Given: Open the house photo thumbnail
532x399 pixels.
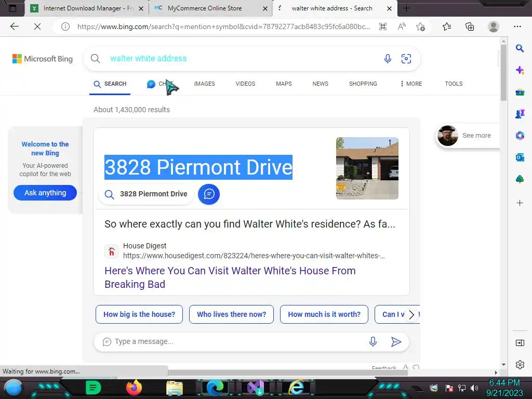Looking at the screenshot, I should (367, 168).
